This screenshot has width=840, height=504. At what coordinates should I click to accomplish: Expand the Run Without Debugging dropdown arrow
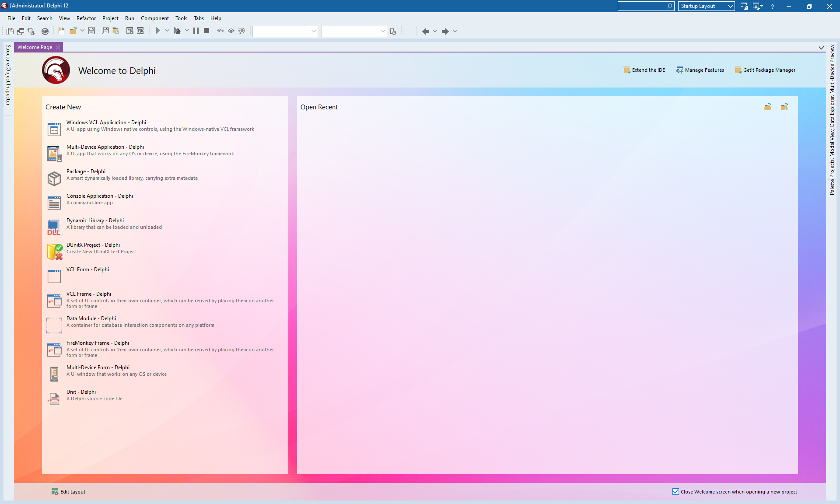[187, 31]
